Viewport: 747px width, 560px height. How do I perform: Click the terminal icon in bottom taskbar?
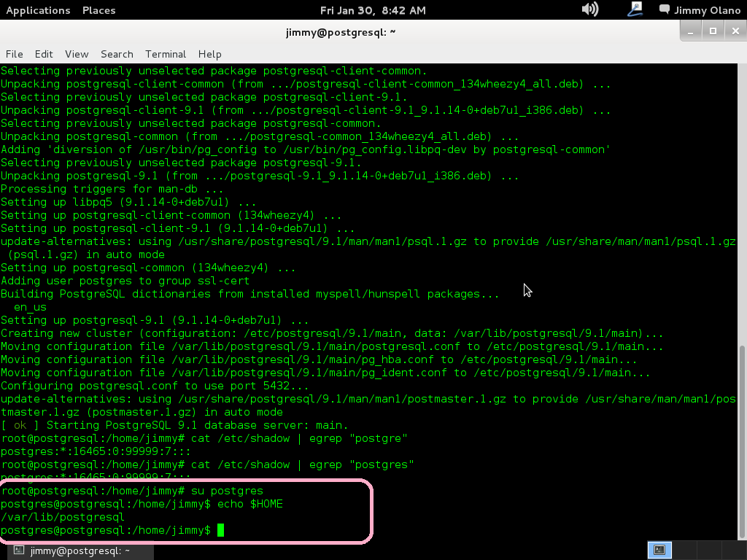[x=20, y=551]
